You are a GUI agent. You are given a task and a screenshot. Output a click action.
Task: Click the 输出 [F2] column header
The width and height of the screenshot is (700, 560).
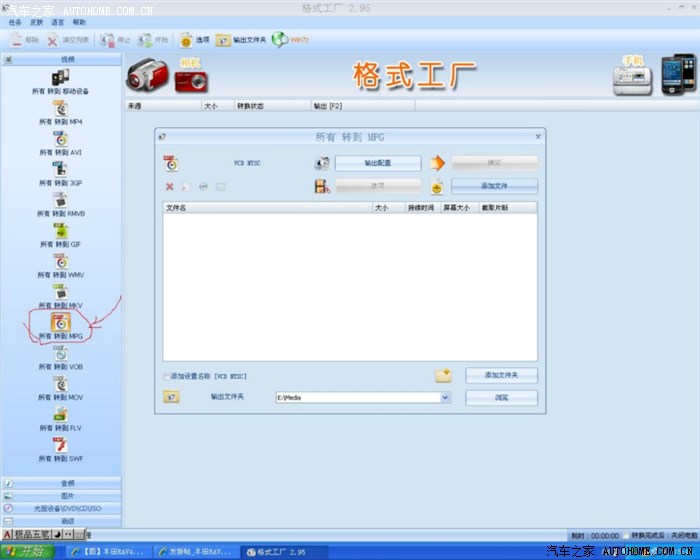[x=363, y=106]
